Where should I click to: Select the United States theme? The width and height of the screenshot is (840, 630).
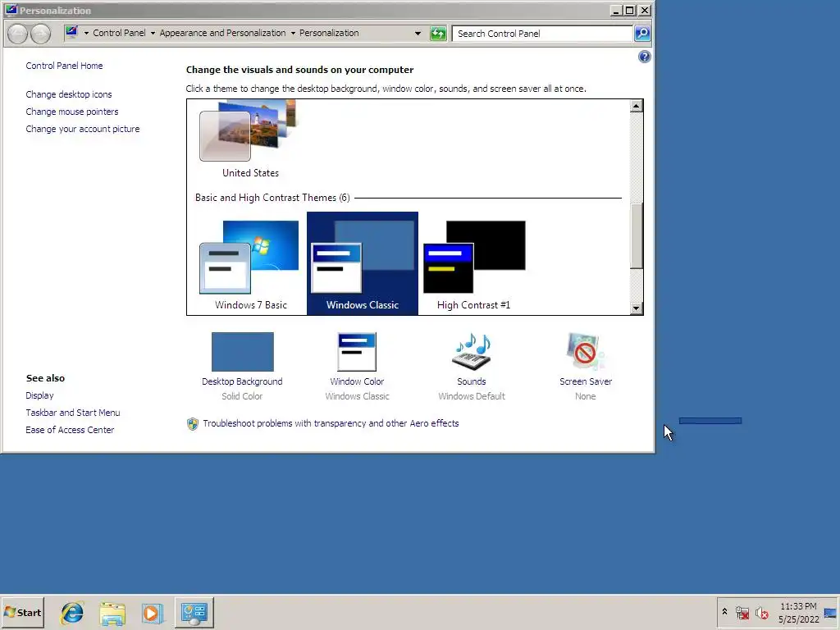250,139
